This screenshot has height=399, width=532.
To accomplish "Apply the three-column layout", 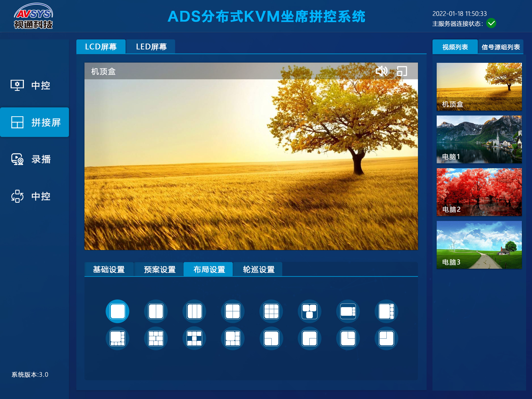I will (194, 311).
